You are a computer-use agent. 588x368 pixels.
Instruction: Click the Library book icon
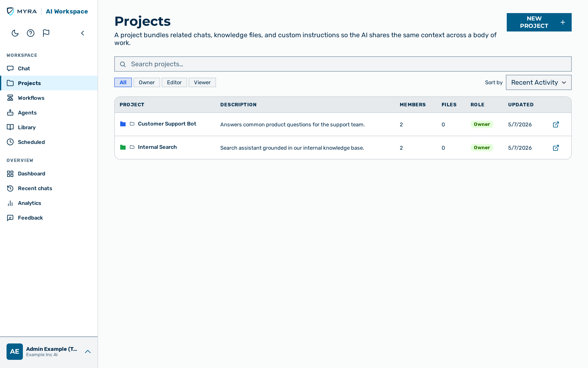[x=10, y=127]
